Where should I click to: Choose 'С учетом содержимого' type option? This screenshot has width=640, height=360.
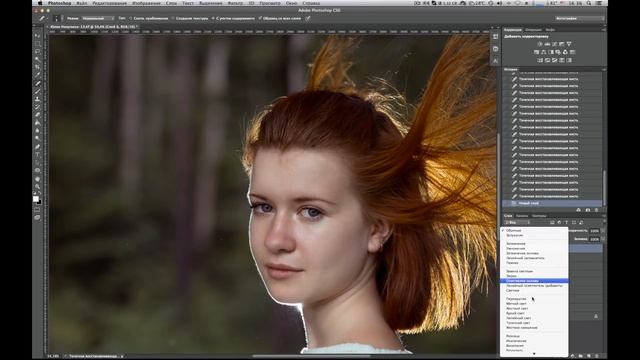click(233, 18)
